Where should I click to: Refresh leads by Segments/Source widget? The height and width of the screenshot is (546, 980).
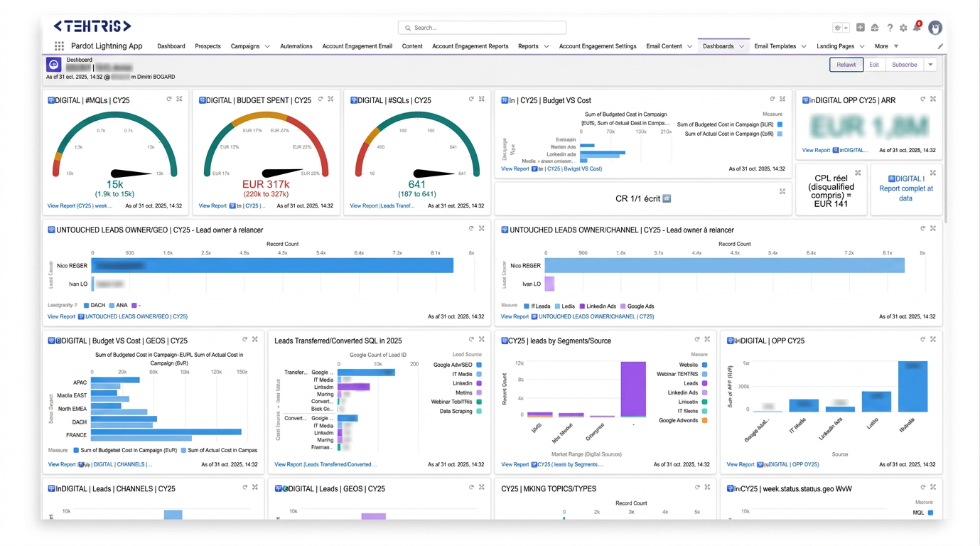point(697,340)
